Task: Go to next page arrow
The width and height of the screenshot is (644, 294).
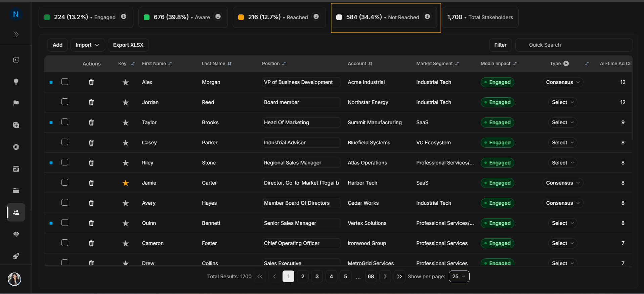Action: (x=385, y=277)
